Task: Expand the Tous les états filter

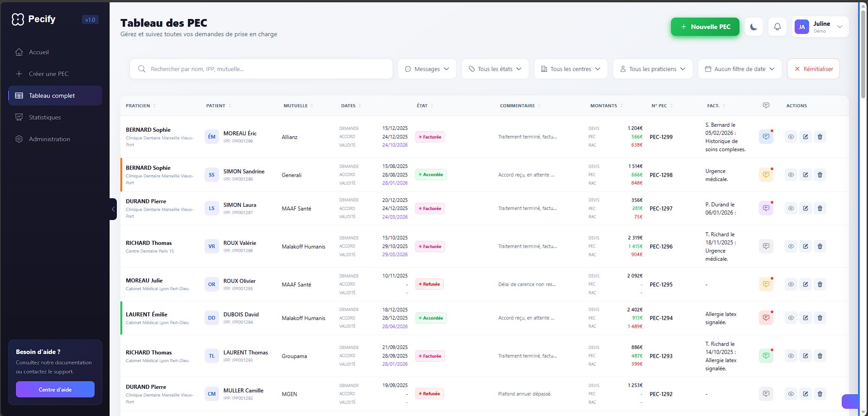Action: tap(495, 69)
